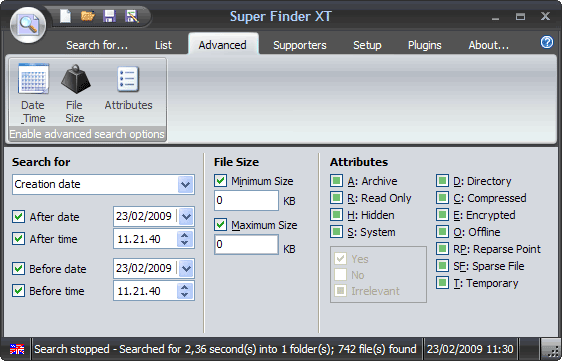The height and width of the screenshot is (361, 562).
Task: Click the save-as floppy with pencil icon
Action: pos(132,16)
